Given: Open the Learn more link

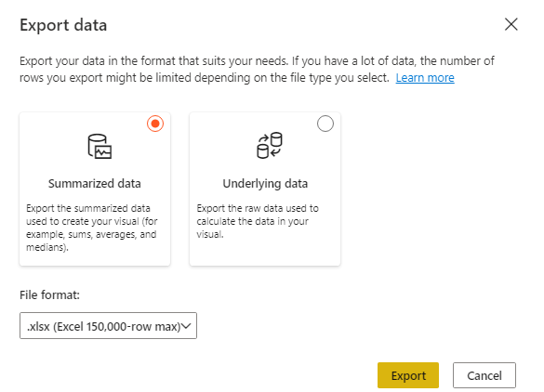Looking at the screenshot, I should tap(425, 78).
